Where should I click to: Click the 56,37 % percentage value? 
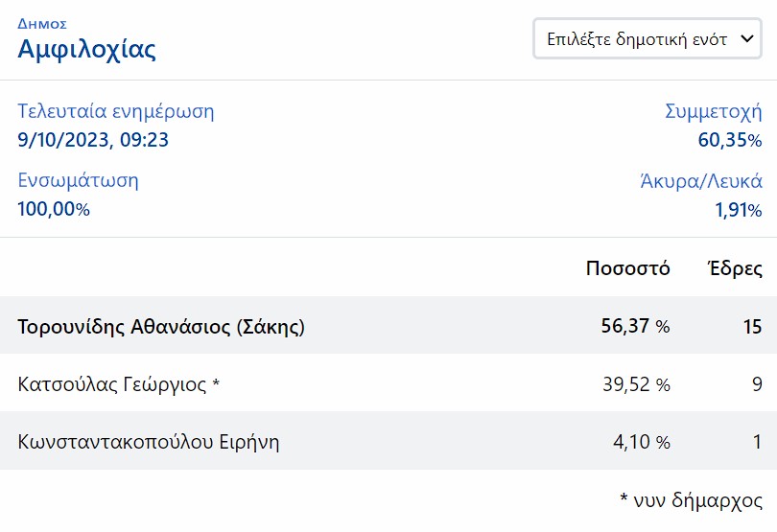pos(635,326)
